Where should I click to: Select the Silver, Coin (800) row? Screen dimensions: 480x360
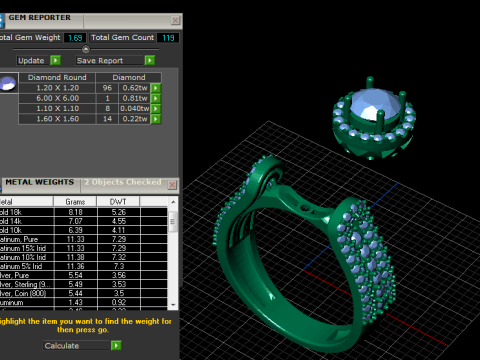point(83,293)
